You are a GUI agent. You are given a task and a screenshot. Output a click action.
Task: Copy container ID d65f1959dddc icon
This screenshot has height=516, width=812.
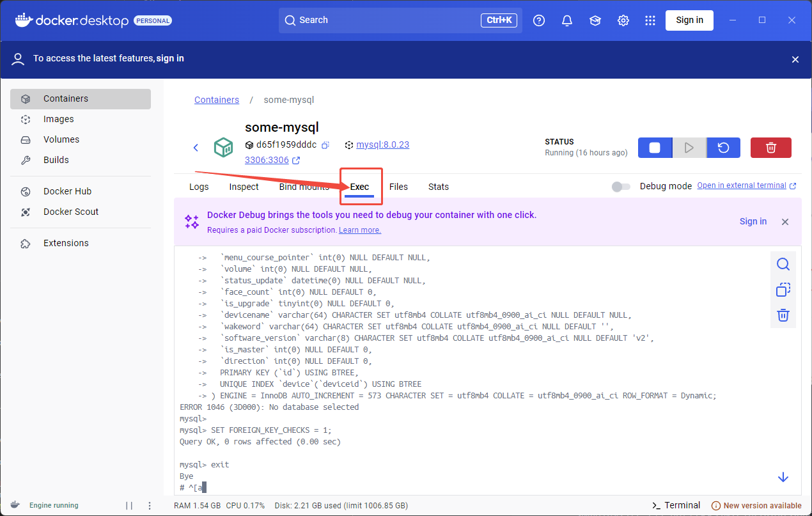tap(325, 145)
